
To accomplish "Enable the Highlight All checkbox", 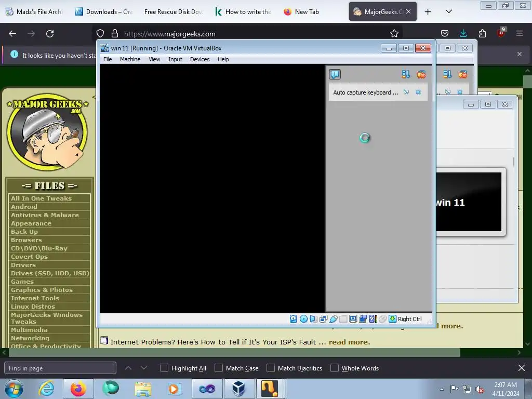I will click(164, 368).
